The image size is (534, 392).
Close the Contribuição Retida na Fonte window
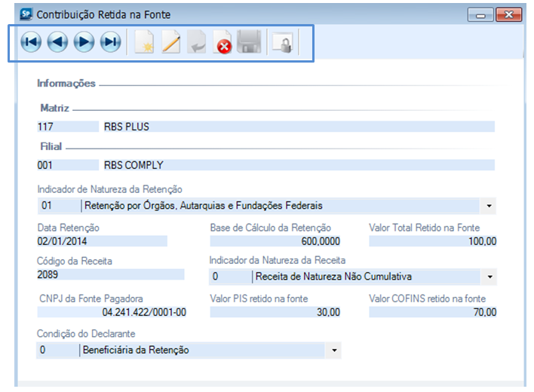click(x=509, y=15)
